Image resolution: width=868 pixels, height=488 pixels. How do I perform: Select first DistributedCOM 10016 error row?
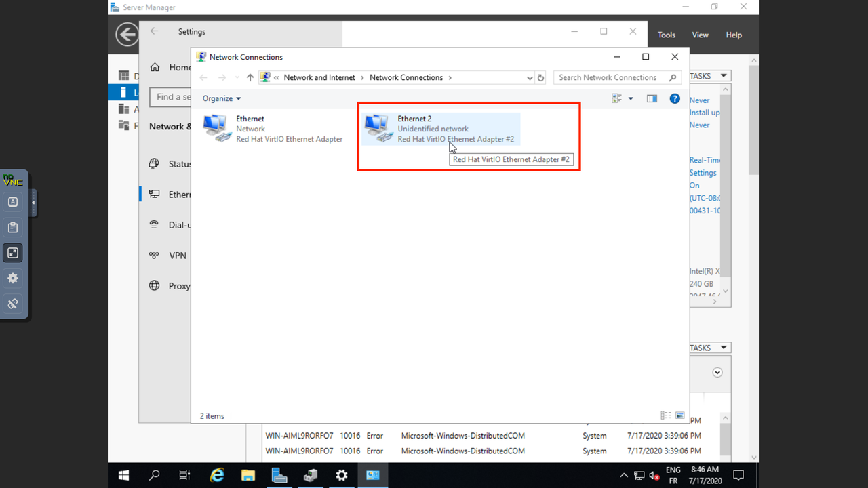click(484, 436)
